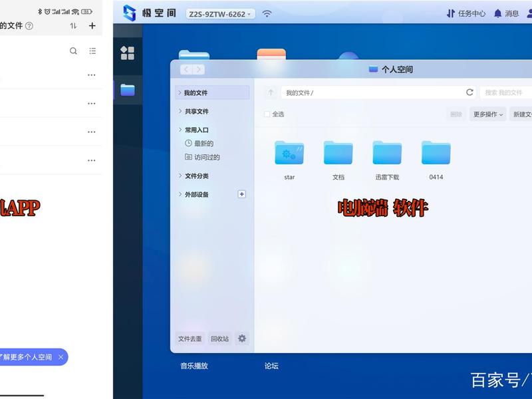532x399 pixels.
Task: Tap the sort icon in the phone app header
Action: pos(73,26)
